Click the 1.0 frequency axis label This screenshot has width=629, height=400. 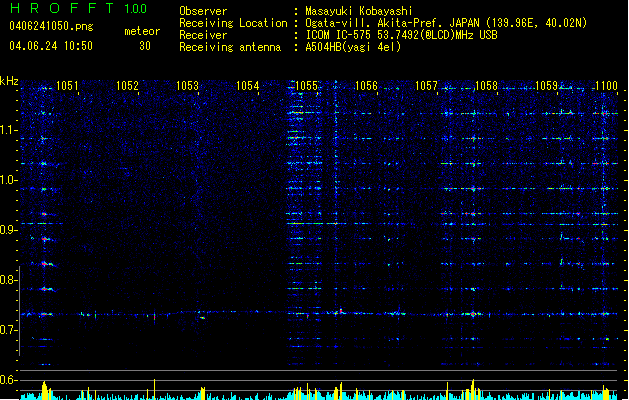(x=8, y=180)
